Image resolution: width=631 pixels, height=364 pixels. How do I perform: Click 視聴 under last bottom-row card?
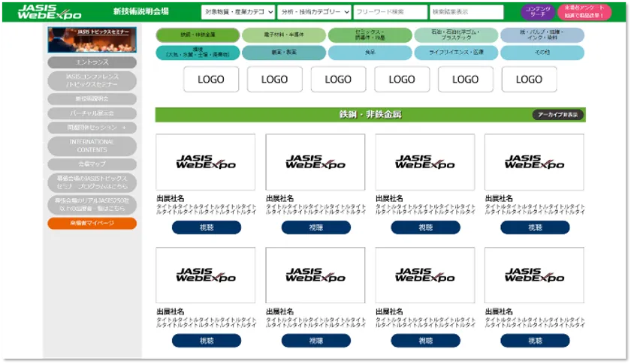pos(535,341)
